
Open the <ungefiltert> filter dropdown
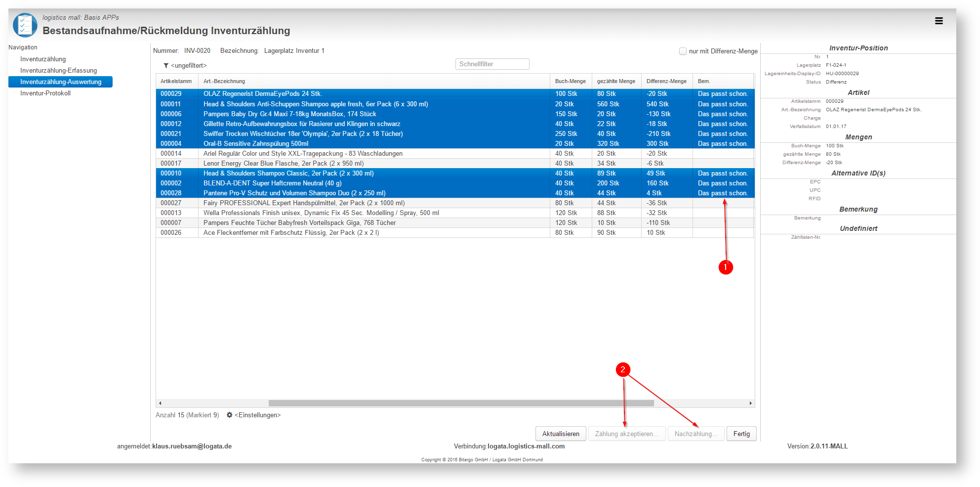[x=189, y=66]
